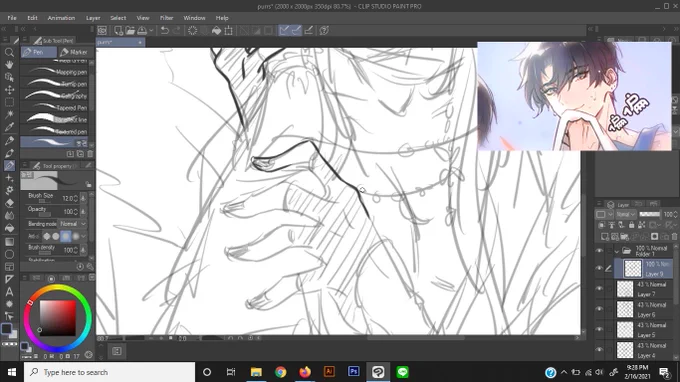The image size is (680, 382).
Task: Select the Zoom magnifier tool
Action: [x=9, y=52]
